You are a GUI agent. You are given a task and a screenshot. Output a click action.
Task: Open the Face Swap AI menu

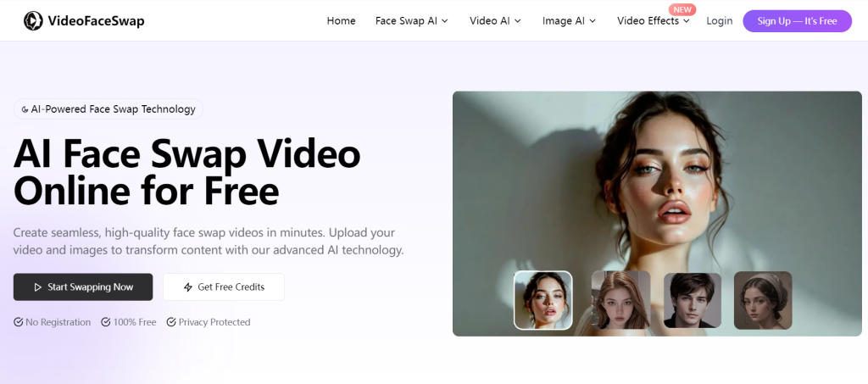point(412,21)
